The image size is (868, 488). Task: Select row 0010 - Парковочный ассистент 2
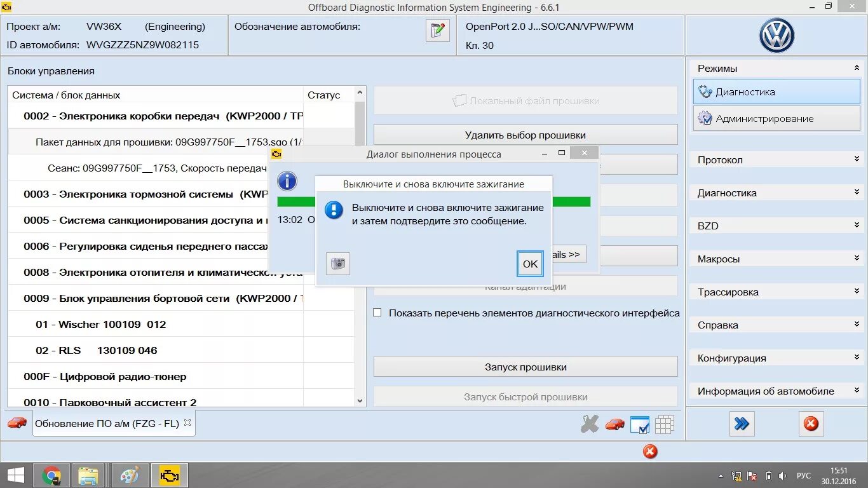coord(181,398)
